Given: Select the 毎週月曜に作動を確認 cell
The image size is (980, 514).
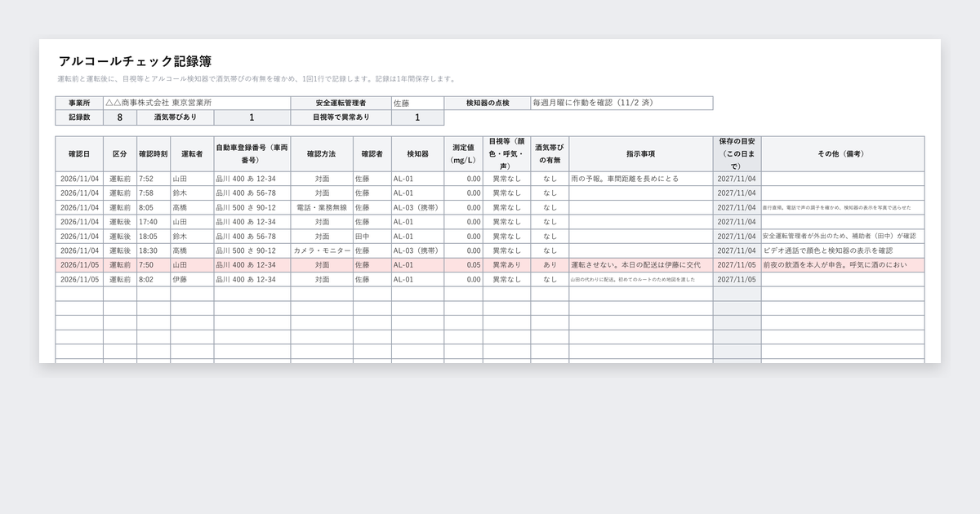Looking at the screenshot, I should click(621, 104).
